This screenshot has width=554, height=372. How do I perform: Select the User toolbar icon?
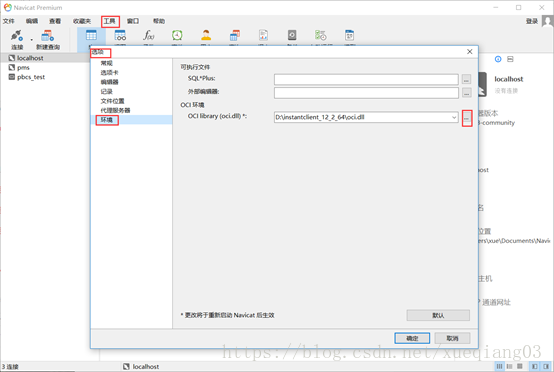point(206,35)
